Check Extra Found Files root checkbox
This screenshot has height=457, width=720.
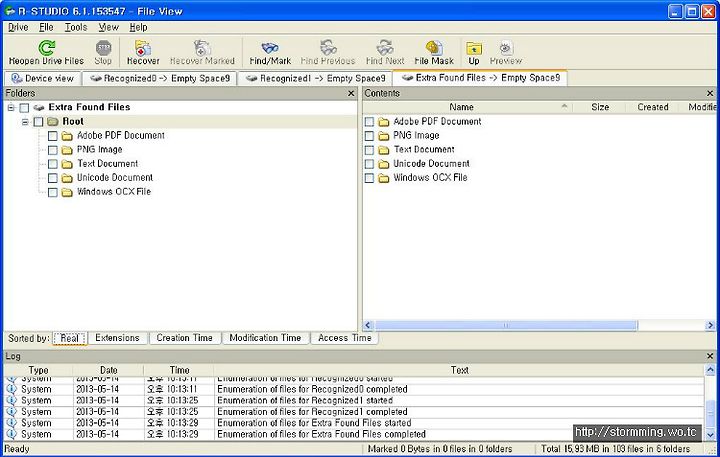pyautogui.click(x=24, y=108)
